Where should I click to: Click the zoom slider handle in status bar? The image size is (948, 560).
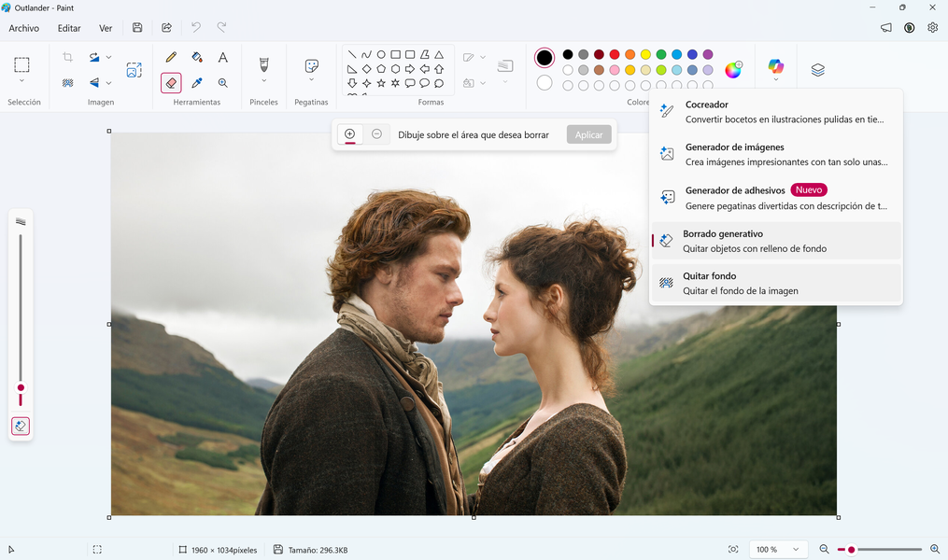851,550
